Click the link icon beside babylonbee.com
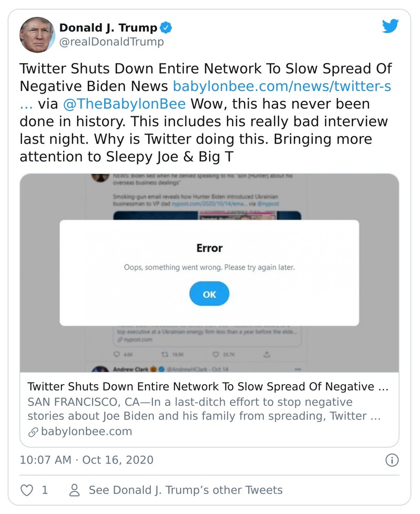This screenshot has height=514, width=420. (x=33, y=432)
